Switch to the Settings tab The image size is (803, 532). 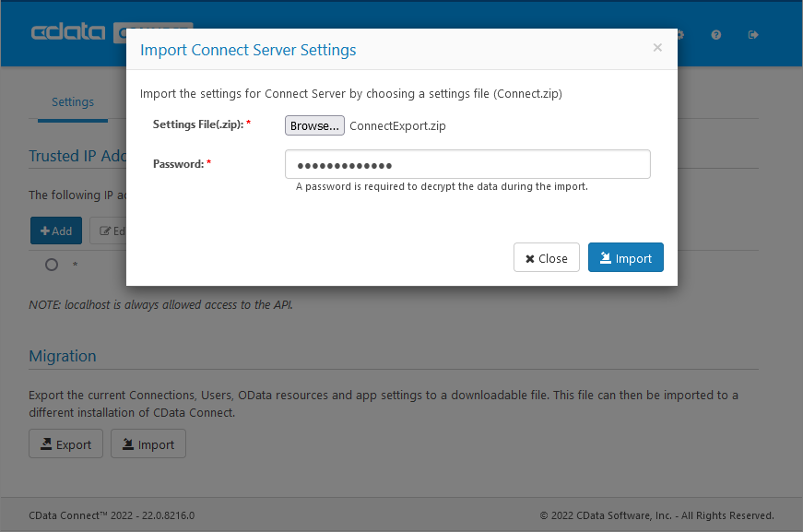(72, 101)
